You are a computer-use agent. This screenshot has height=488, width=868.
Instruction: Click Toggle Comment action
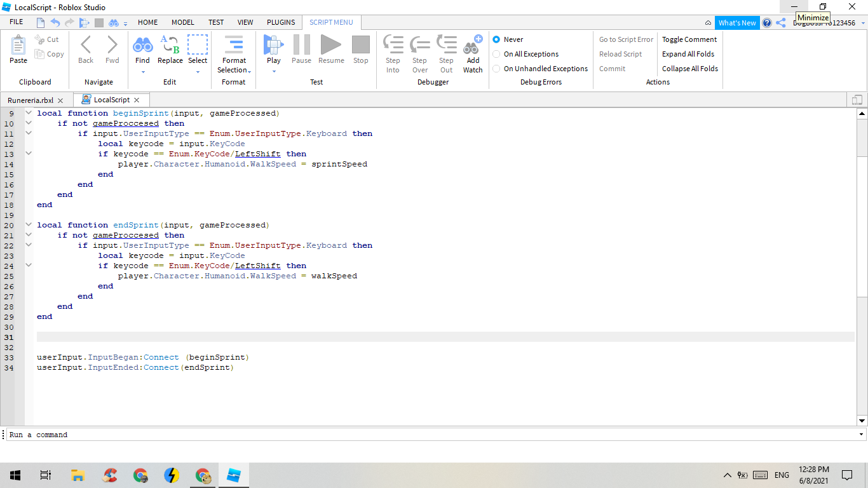point(689,39)
